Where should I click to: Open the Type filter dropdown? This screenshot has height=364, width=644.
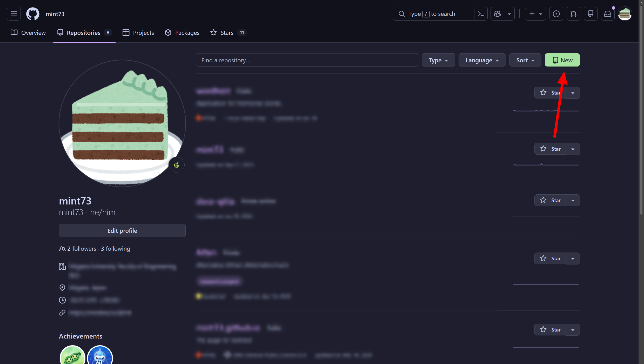pos(438,60)
